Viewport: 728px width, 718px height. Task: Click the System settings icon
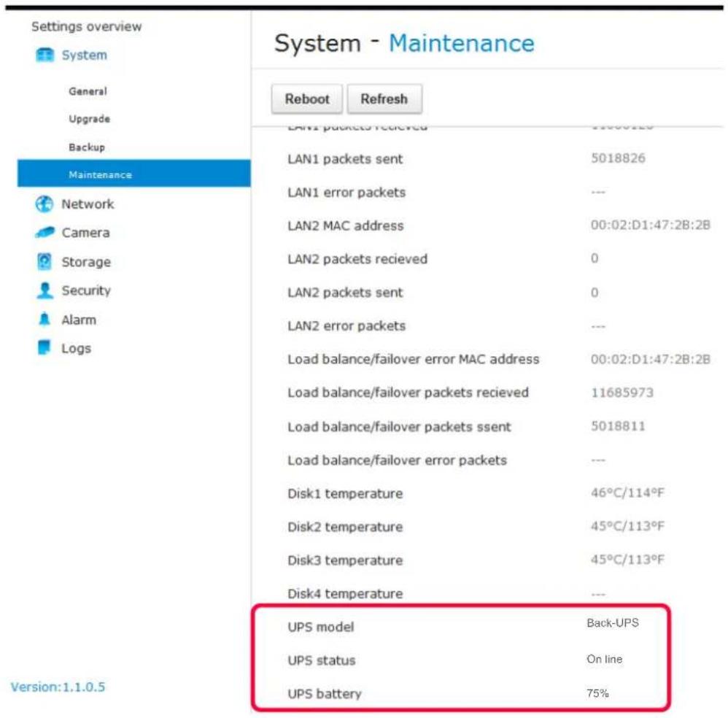(45, 55)
